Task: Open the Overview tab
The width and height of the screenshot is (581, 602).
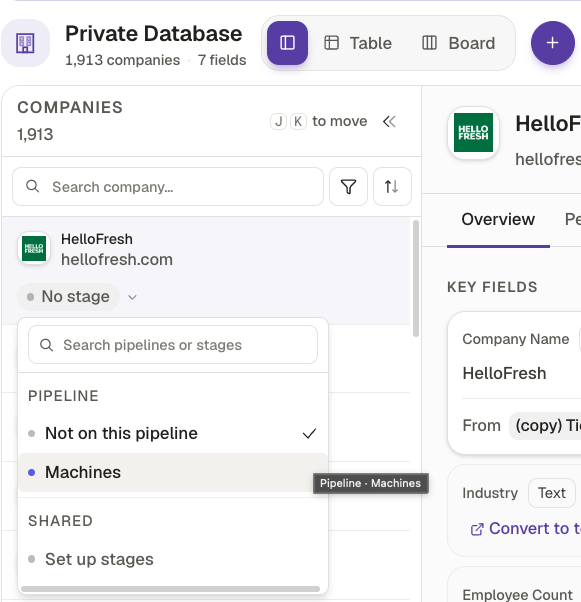Action: 498,220
